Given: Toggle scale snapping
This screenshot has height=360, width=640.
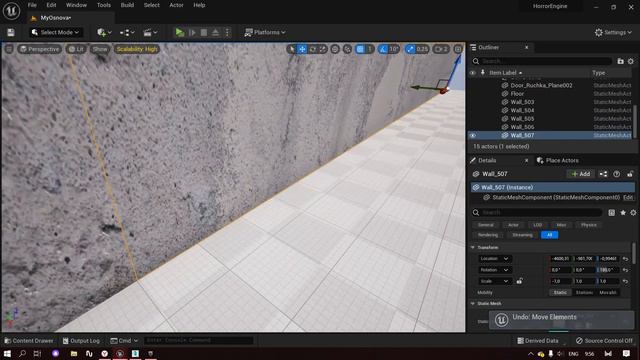Looking at the screenshot, I should pyautogui.click(x=410, y=49).
